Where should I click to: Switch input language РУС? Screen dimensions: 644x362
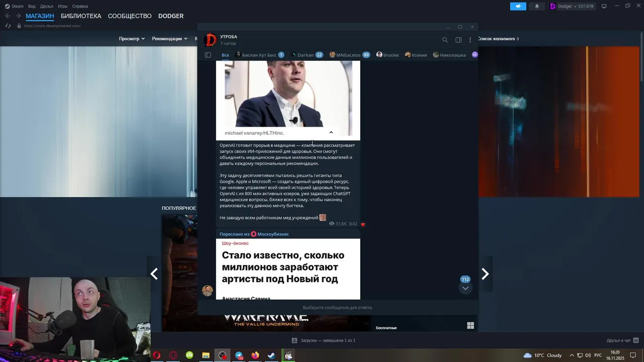(x=598, y=355)
